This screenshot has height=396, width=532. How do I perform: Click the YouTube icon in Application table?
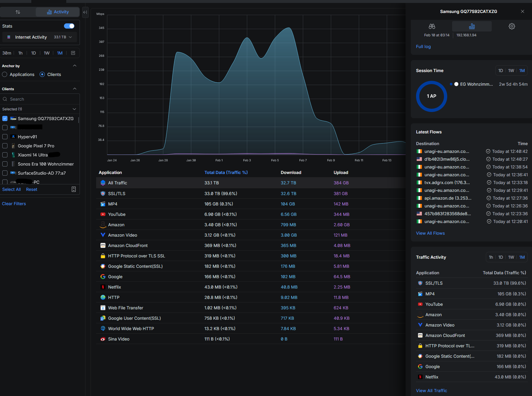[103, 214]
